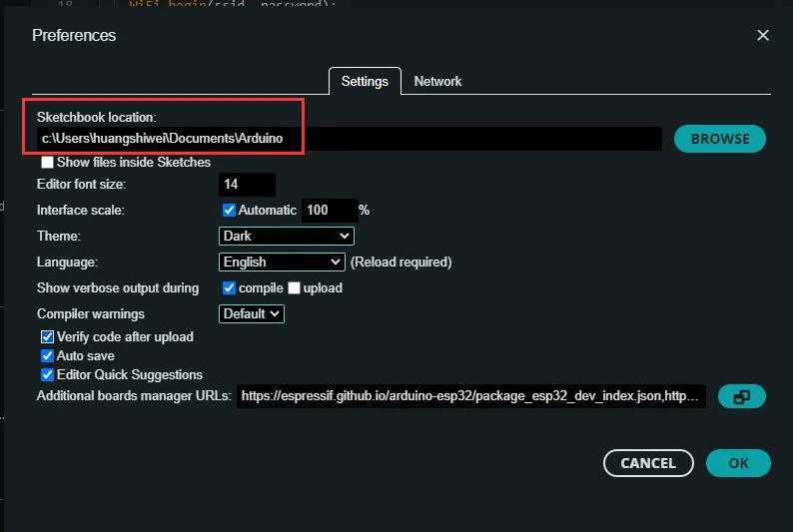The image size is (793, 532).
Task: Click the 'Sketchbook location:' label
Action: (x=97, y=117)
